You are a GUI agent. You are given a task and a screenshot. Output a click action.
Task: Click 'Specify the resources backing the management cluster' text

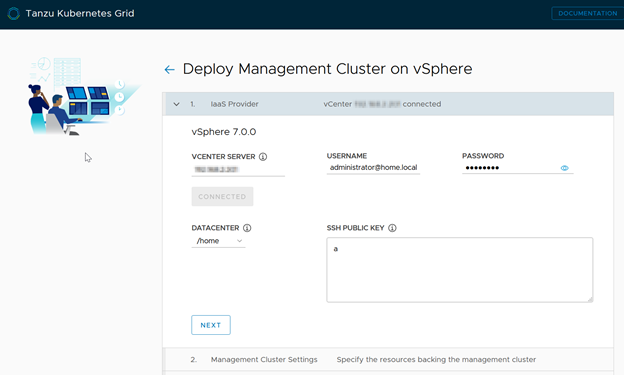436,359
